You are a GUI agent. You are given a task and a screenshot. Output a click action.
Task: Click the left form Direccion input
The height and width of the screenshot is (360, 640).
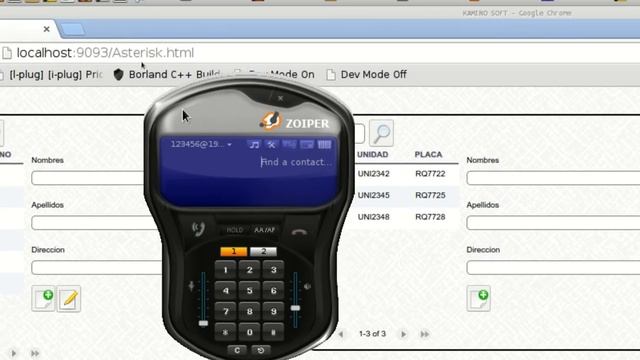tap(96, 268)
